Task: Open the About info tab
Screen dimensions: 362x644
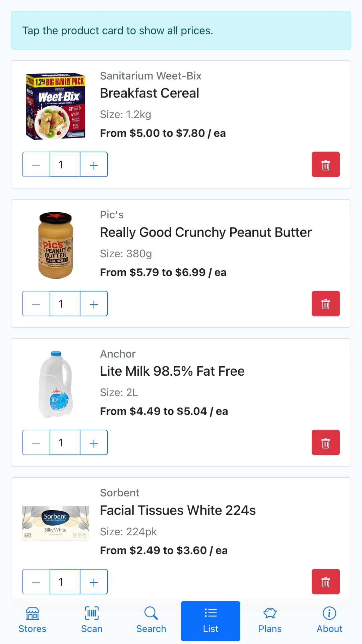Action: tap(329, 621)
